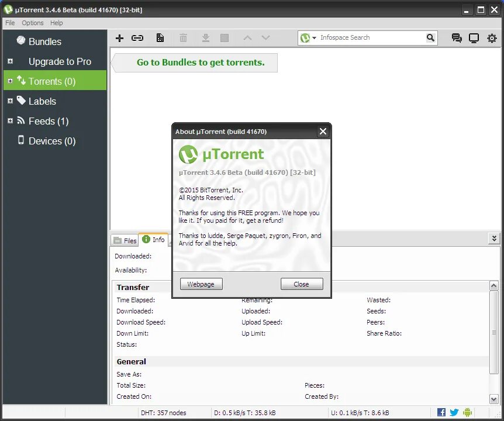Click DHT: 357 nodes in status bar

(x=163, y=413)
